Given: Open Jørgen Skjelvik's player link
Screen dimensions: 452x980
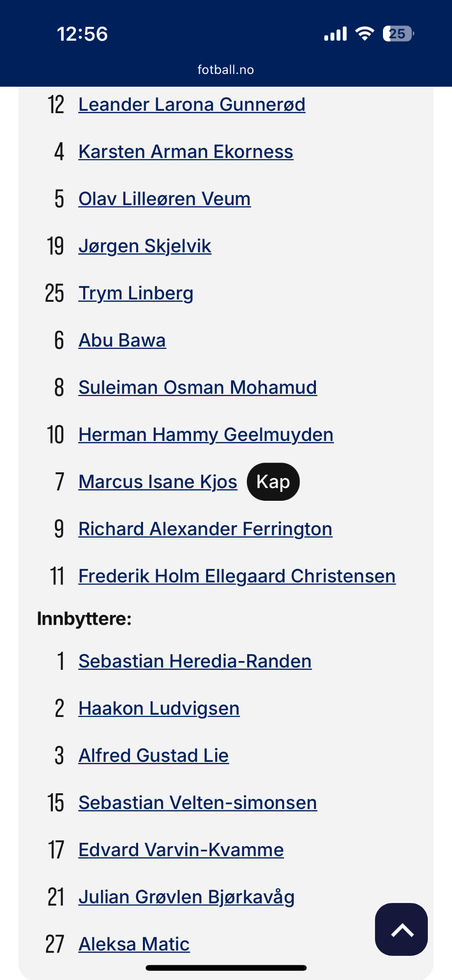Looking at the screenshot, I should (145, 246).
